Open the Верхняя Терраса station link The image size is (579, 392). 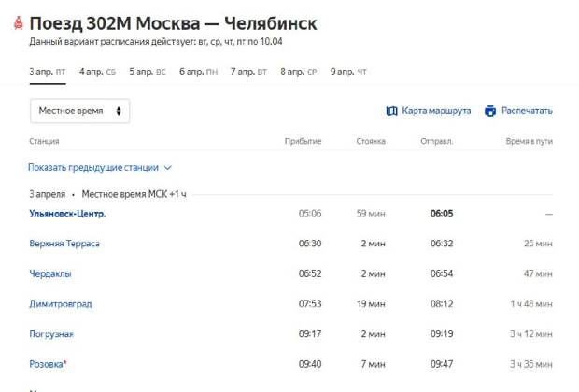pos(64,244)
